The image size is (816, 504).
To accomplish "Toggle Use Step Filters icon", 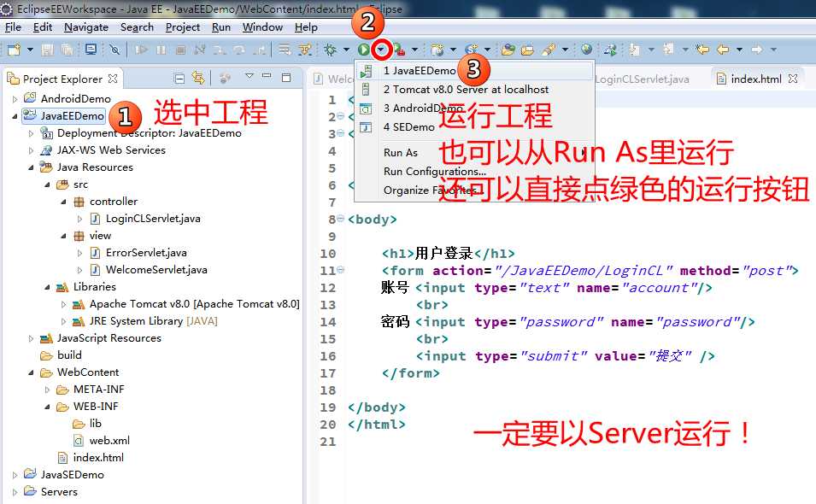I will [x=304, y=50].
